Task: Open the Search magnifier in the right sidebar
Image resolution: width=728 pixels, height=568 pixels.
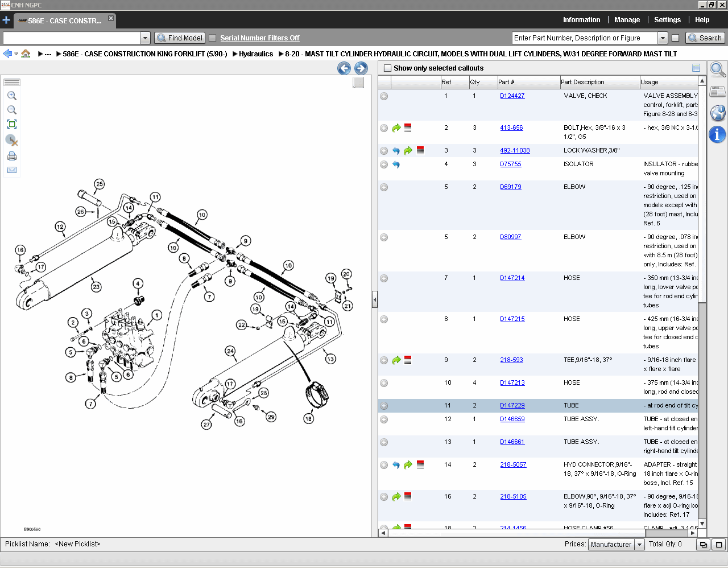Action: coord(718,70)
